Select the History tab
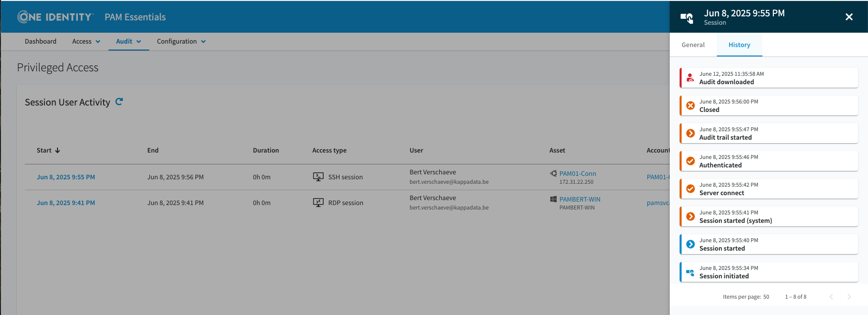The height and width of the screenshot is (315, 868). point(739,45)
